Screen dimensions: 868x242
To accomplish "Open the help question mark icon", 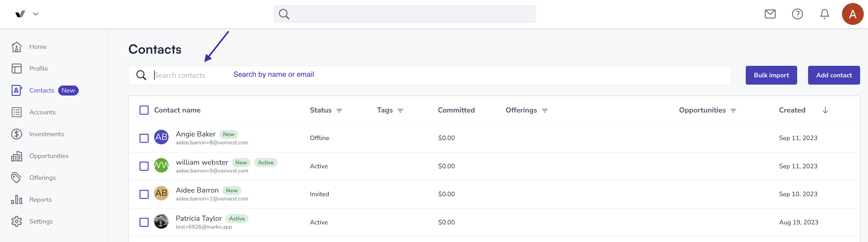I will coord(797,14).
